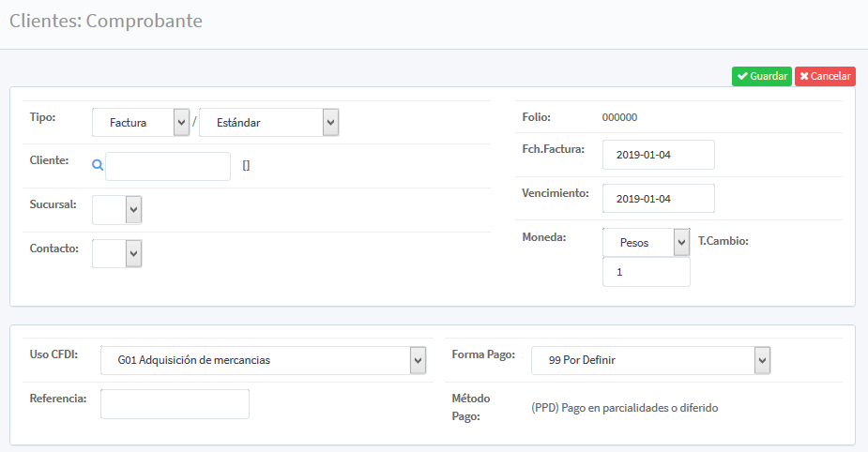Click the Referencia input box
Image resolution: width=868 pixels, height=452 pixels.
(175, 404)
